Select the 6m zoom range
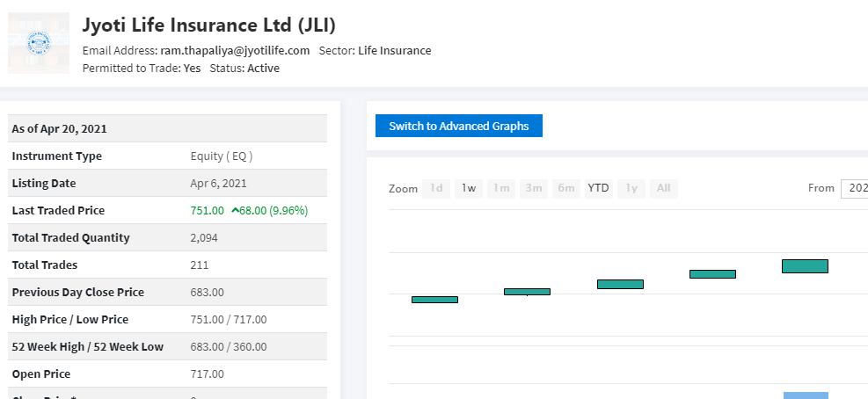 [x=566, y=188]
